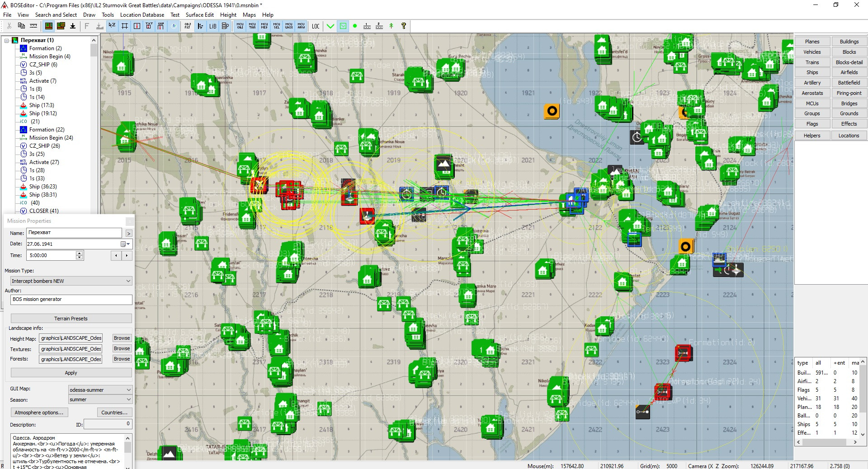Toggle the GRP groups toolbar icon

[161, 26]
